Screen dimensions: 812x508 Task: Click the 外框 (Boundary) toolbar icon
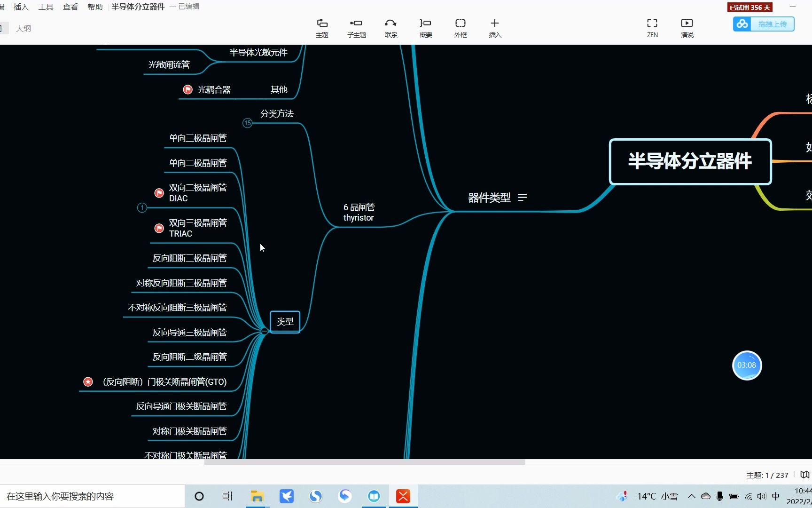click(x=461, y=28)
